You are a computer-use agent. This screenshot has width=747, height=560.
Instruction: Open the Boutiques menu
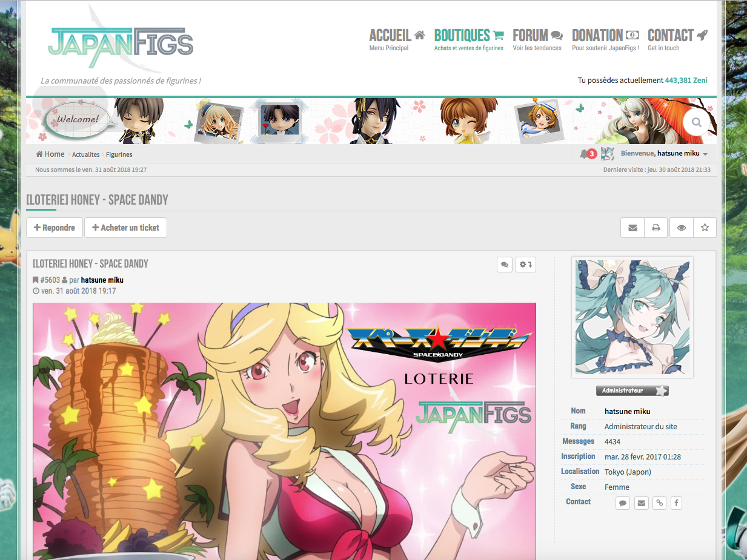click(x=469, y=39)
